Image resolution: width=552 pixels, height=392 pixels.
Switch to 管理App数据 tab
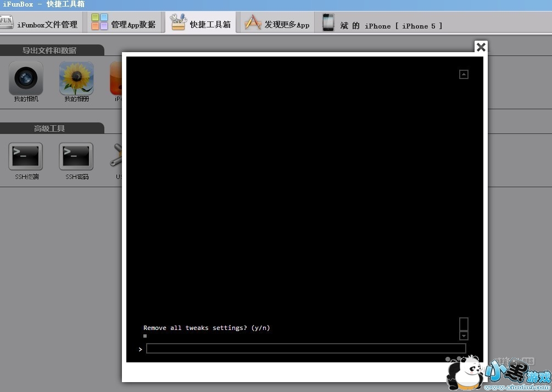pyautogui.click(x=124, y=23)
